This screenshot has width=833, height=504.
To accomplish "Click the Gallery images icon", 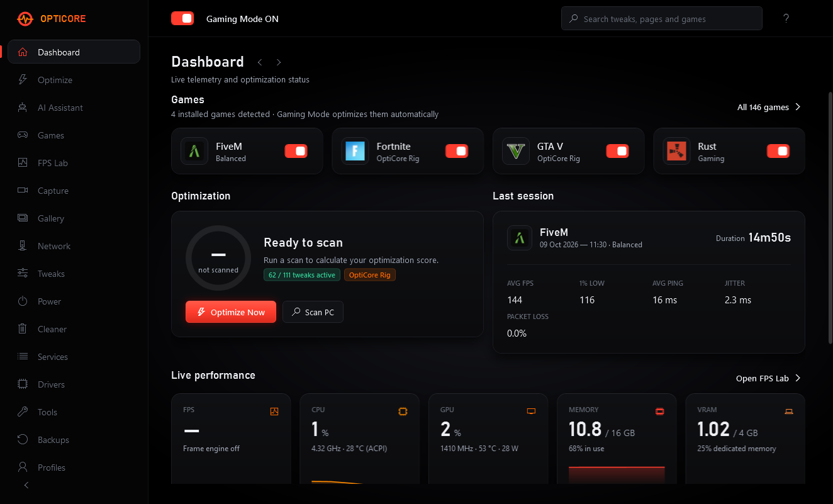I will [23, 218].
